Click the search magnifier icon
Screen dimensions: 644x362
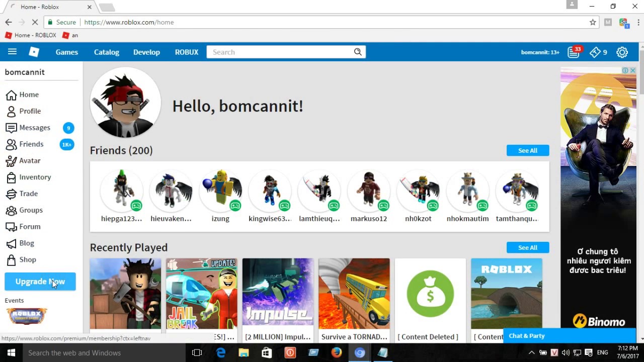358,52
